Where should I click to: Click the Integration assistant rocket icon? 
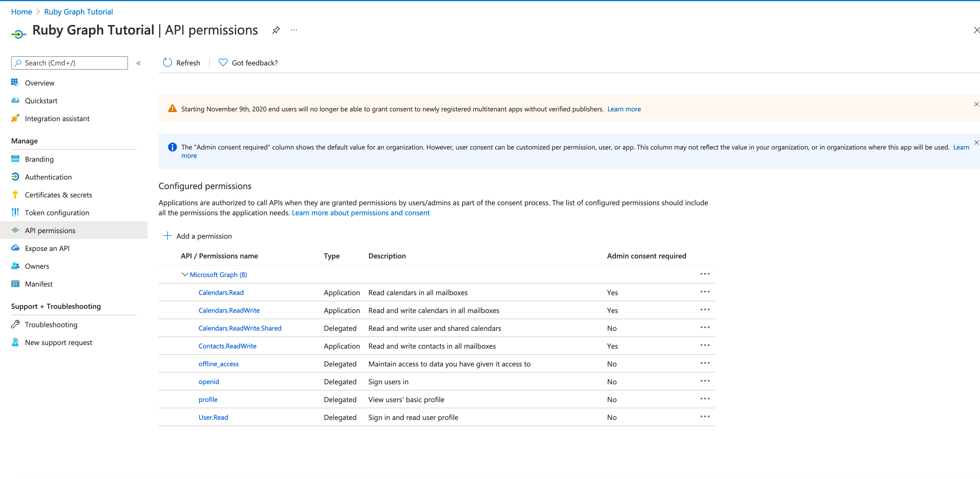[15, 118]
